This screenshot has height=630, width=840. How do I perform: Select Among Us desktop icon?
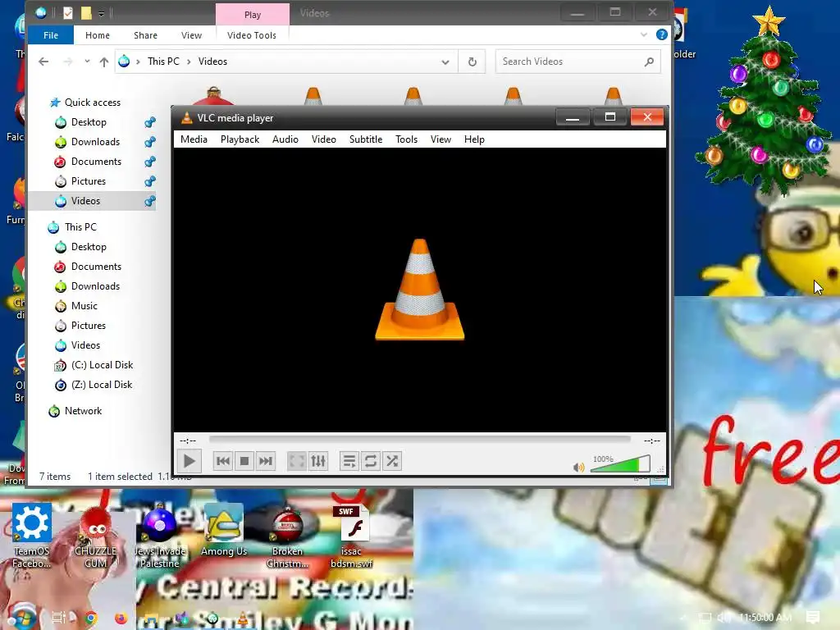pyautogui.click(x=224, y=531)
